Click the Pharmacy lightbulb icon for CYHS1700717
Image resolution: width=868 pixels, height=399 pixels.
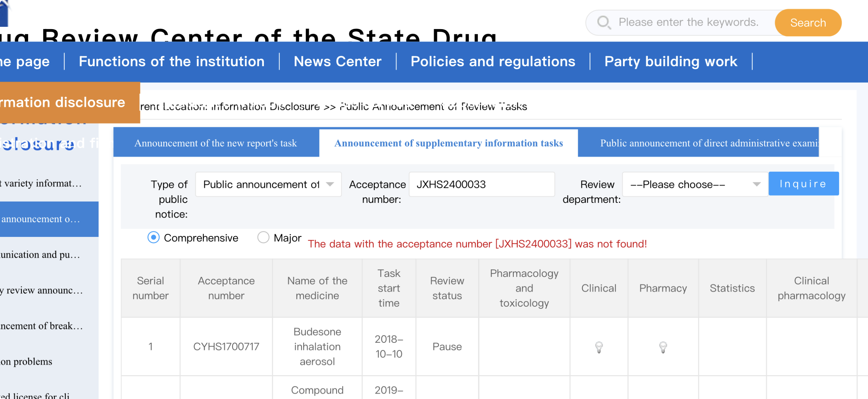click(x=662, y=347)
